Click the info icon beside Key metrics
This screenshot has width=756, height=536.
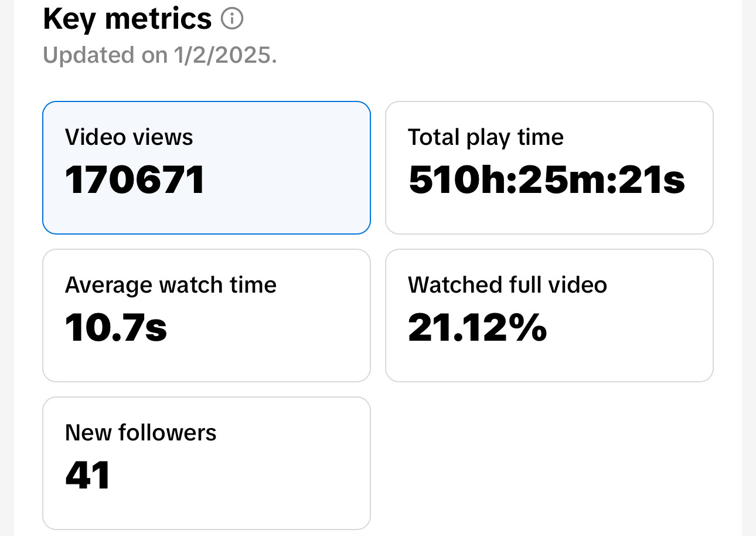pos(231,19)
